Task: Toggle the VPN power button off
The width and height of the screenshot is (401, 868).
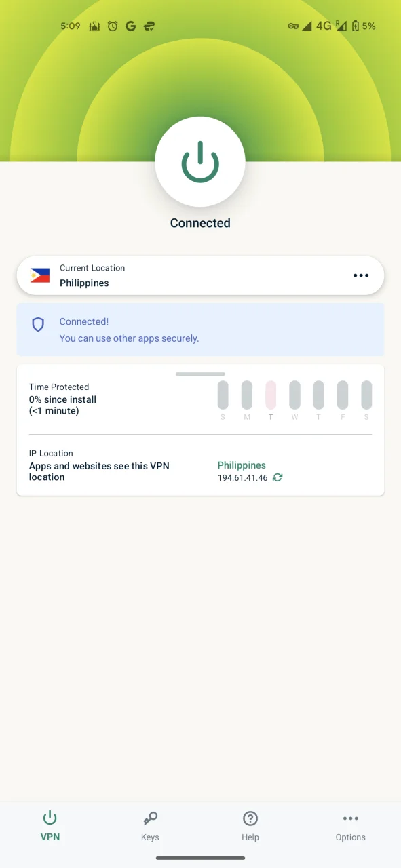Action: 200,162
